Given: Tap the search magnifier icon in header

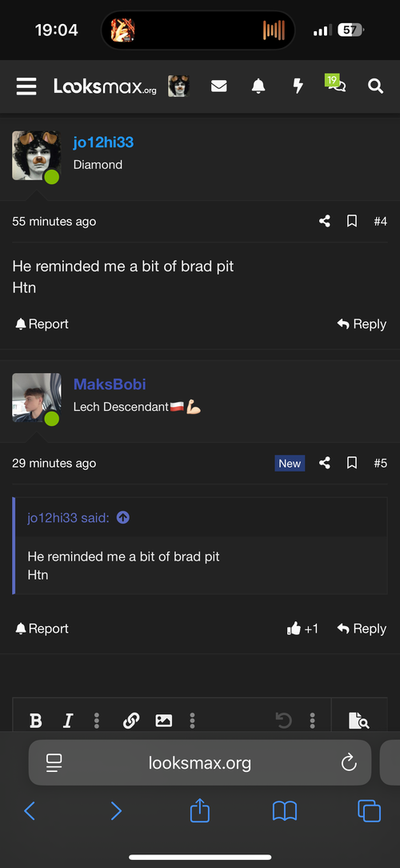Looking at the screenshot, I should [x=376, y=86].
